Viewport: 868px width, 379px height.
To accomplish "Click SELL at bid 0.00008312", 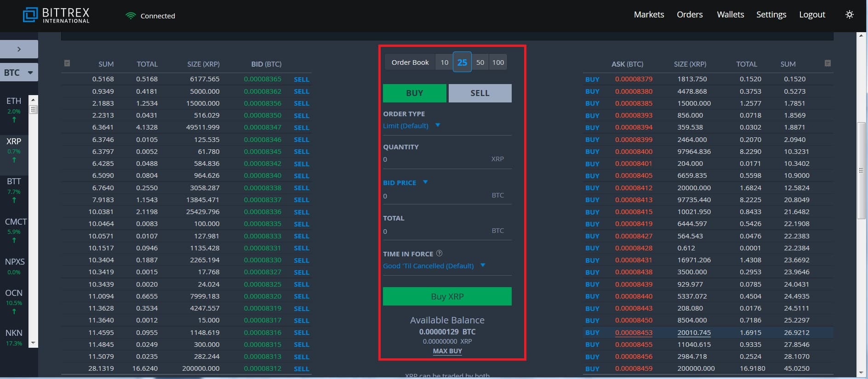I will [x=302, y=369].
